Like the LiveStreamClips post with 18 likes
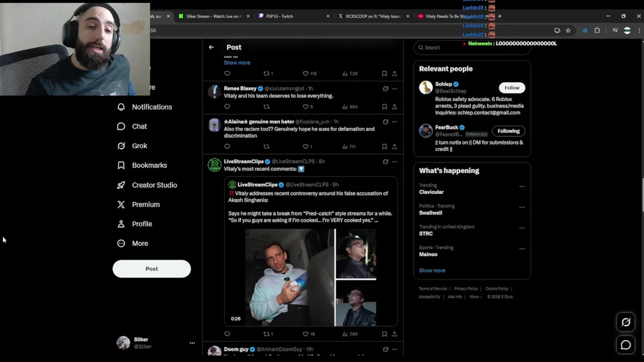644x362 pixels. tap(309, 334)
